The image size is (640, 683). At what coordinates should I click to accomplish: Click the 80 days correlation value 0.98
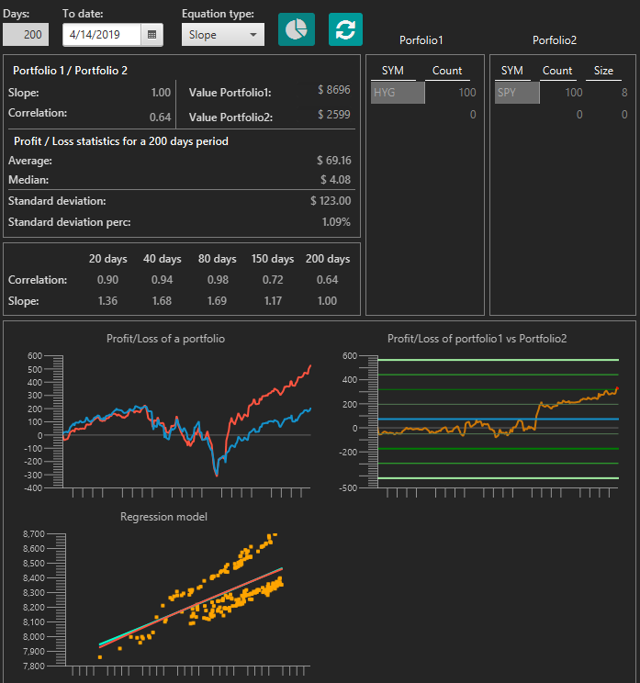218,280
